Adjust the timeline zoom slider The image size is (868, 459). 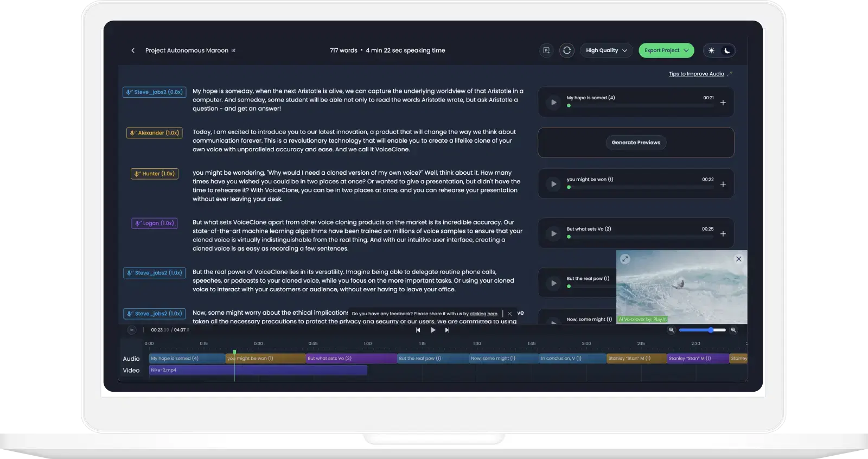click(710, 330)
